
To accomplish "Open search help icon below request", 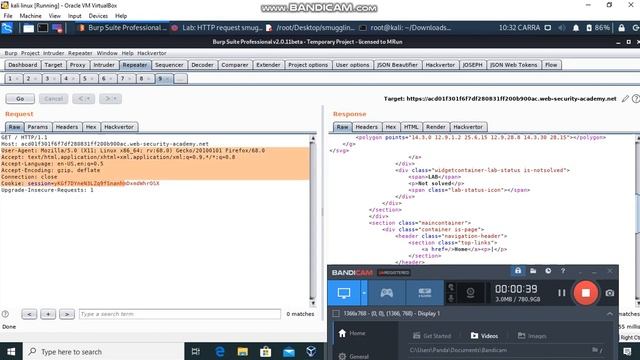I will click(x=5, y=314).
